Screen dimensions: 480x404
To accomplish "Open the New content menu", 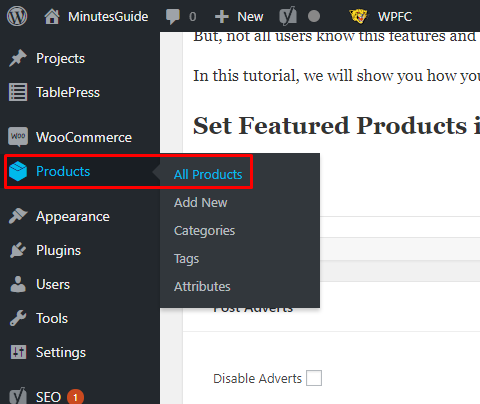I will point(250,16).
